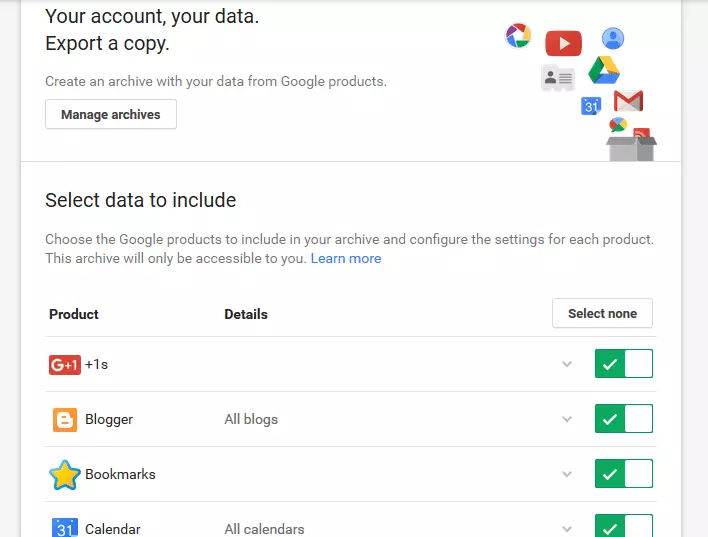Click the "Select data to include" heading

[140, 200]
